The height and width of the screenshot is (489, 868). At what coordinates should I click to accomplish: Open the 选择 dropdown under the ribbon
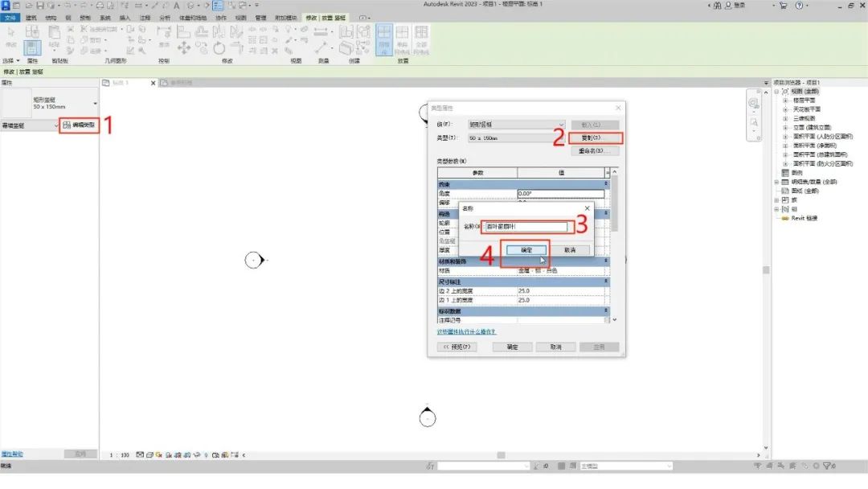coord(11,60)
